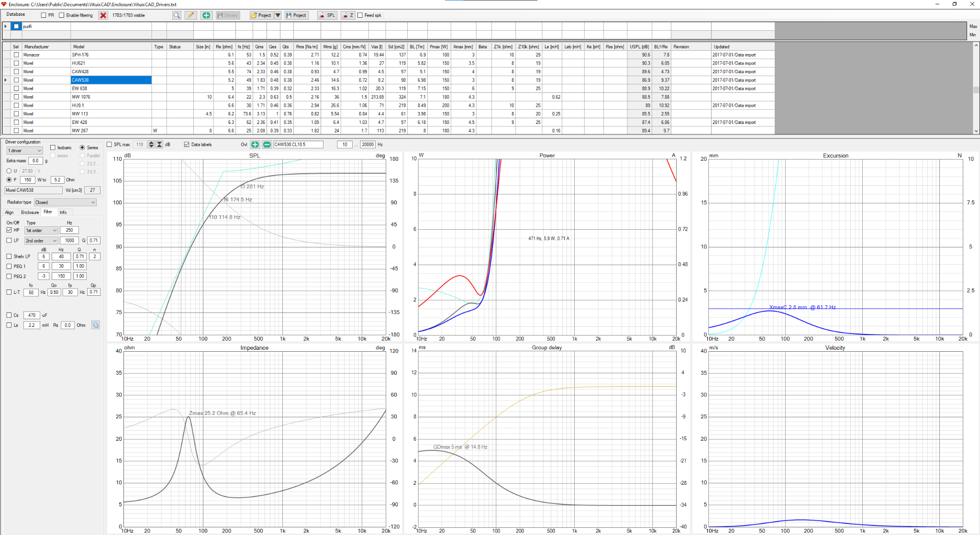Viewport: 980px width, 535px height.
Task: Select the CAW538 model cell
Action: pyautogui.click(x=111, y=80)
